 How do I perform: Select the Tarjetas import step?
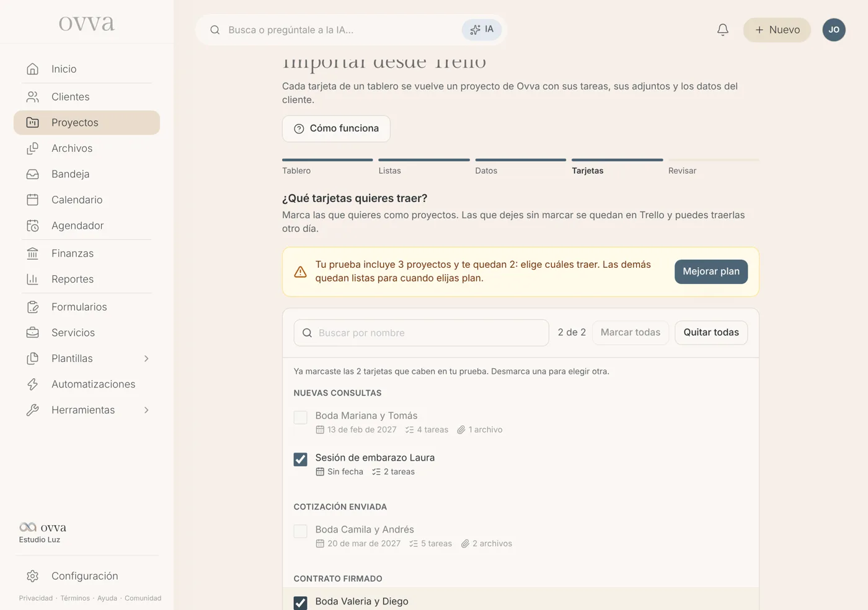point(617,167)
